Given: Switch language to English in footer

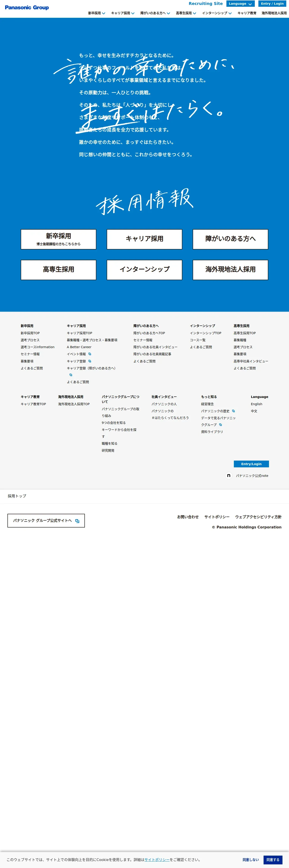Looking at the screenshot, I should coord(256,404).
